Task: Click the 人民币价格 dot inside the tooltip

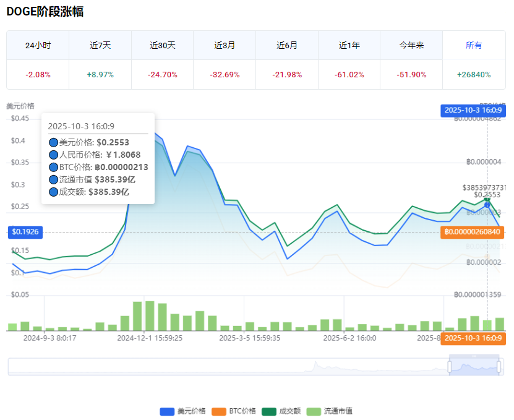Action: click(x=54, y=155)
